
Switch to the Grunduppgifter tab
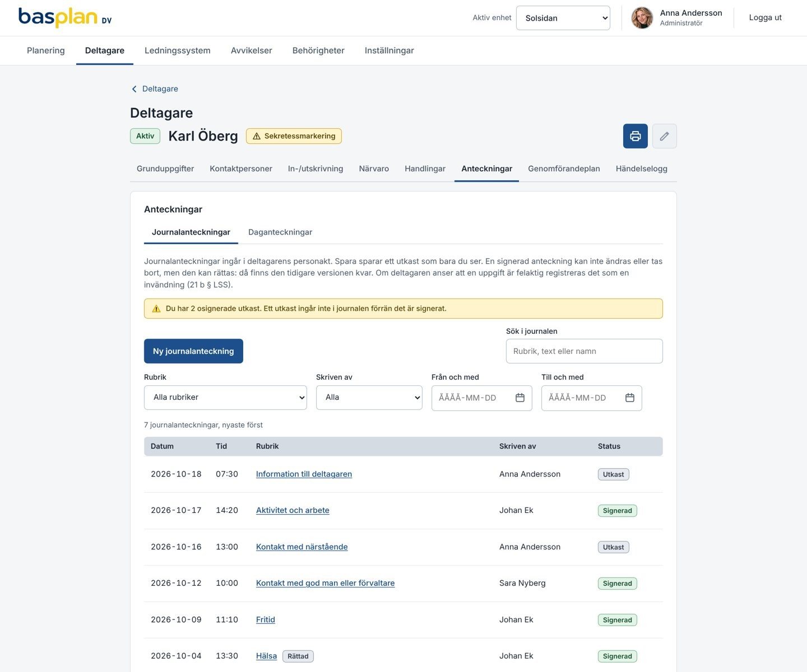click(x=165, y=169)
